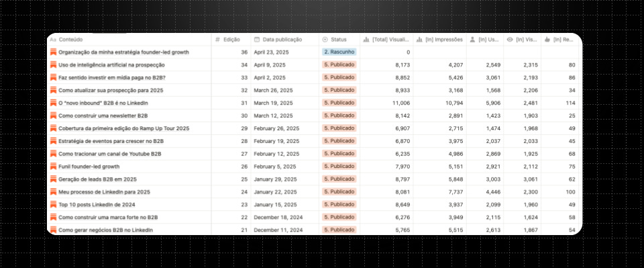The width and height of the screenshot is (644, 268).
Task: Select the 'March 19, 2025' date cell
Action: tap(284, 103)
